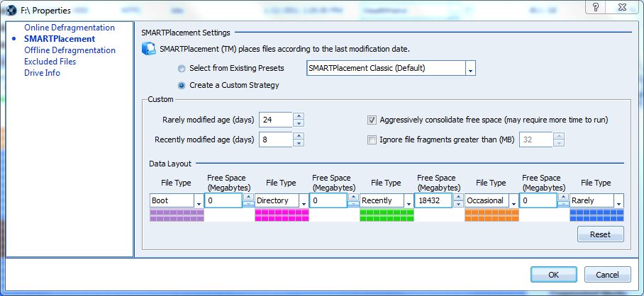The width and height of the screenshot is (644, 296).
Task: Increase Rarely modified age spinner
Action: pos(299,115)
